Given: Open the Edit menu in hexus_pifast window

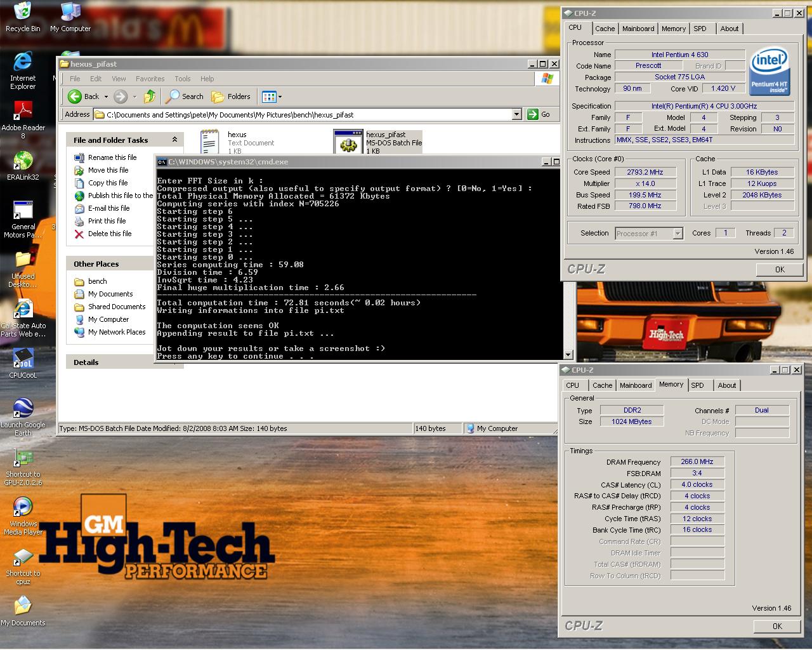Looking at the screenshot, I should [x=96, y=79].
